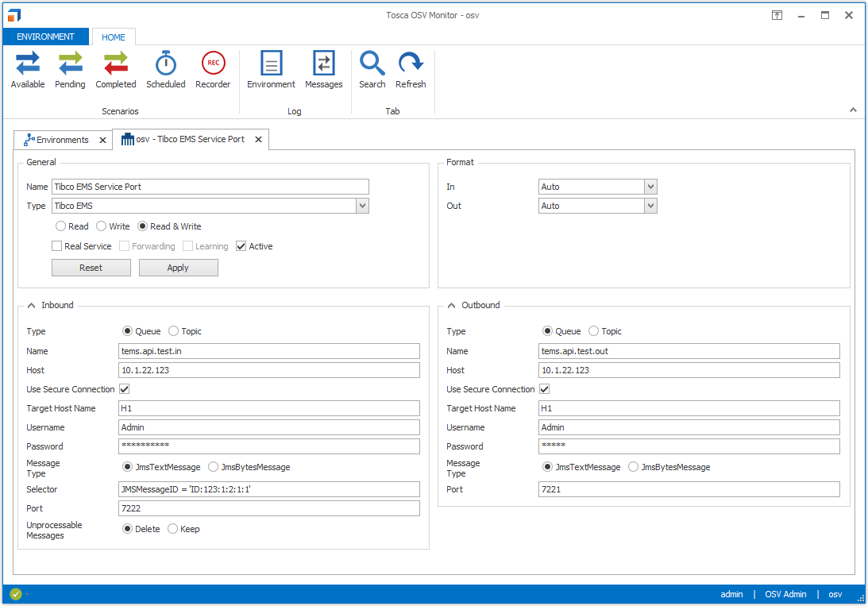The height and width of the screenshot is (606, 868).
Task: Open Available scenarios view
Action: pos(28,70)
